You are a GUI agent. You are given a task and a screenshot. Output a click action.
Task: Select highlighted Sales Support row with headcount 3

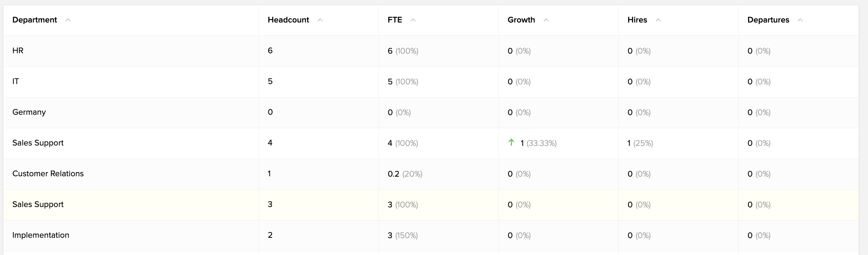click(x=431, y=205)
